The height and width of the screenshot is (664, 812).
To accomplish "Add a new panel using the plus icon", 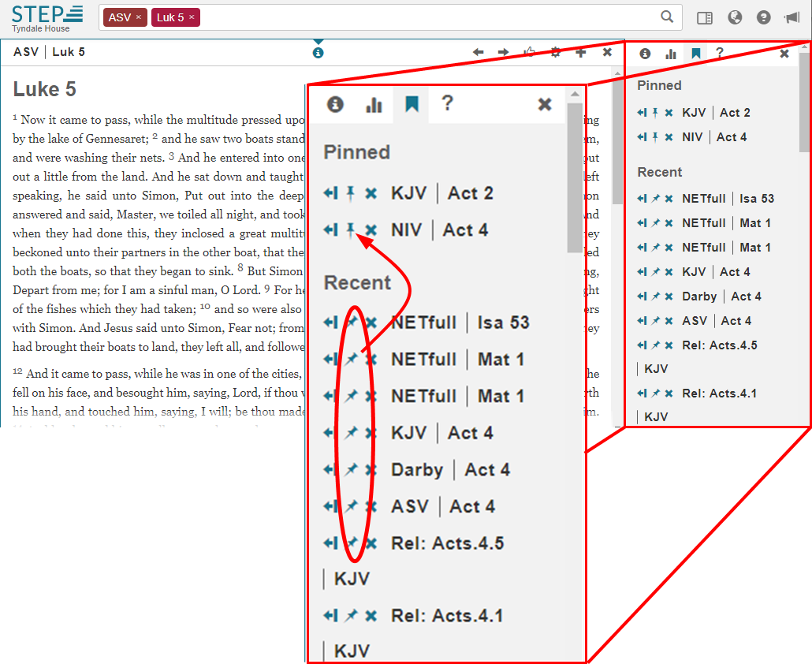I will pyautogui.click(x=581, y=51).
